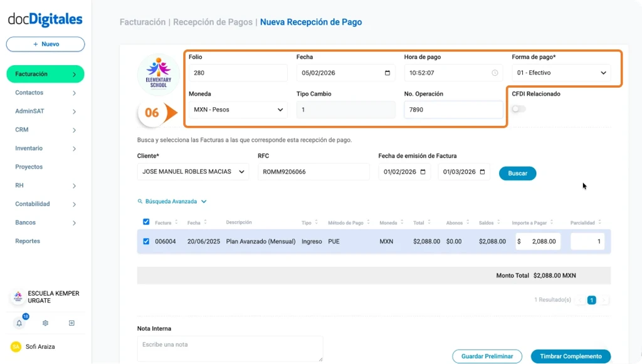The image size is (642, 364).
Task: Open the notifications bell icon
Action: (x=19, y=323)
